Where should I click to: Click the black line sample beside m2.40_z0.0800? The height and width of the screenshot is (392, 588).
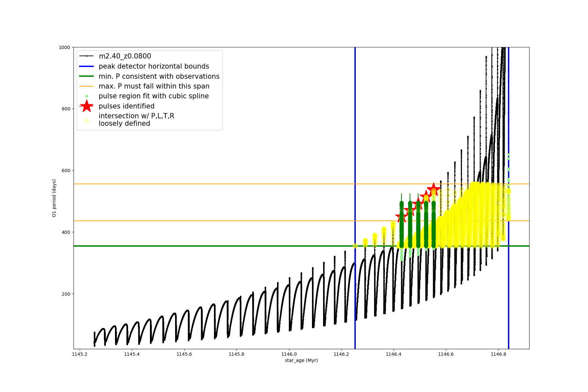click(87, 56)
